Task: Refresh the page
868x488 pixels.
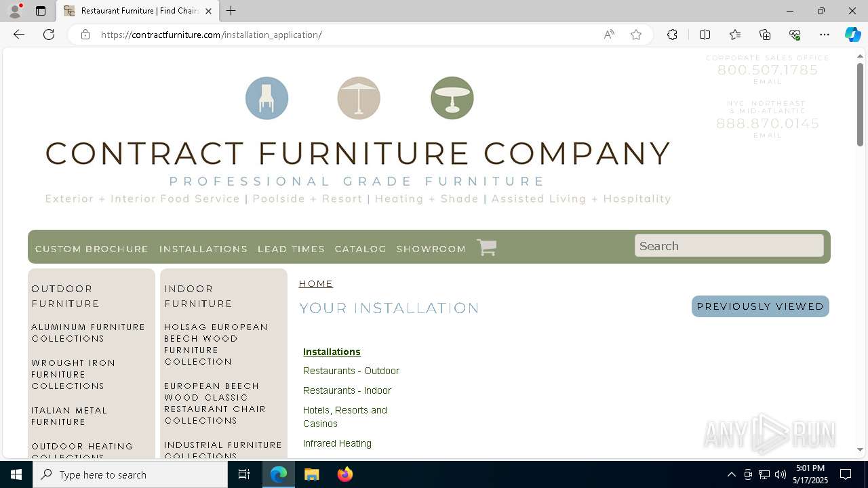Action: (x=49, y=35)
